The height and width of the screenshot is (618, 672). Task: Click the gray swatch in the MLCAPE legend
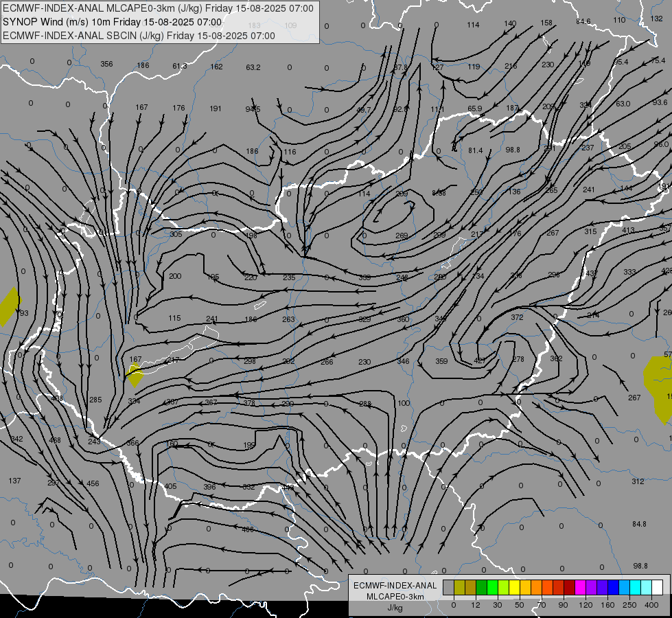coord(449,587)
